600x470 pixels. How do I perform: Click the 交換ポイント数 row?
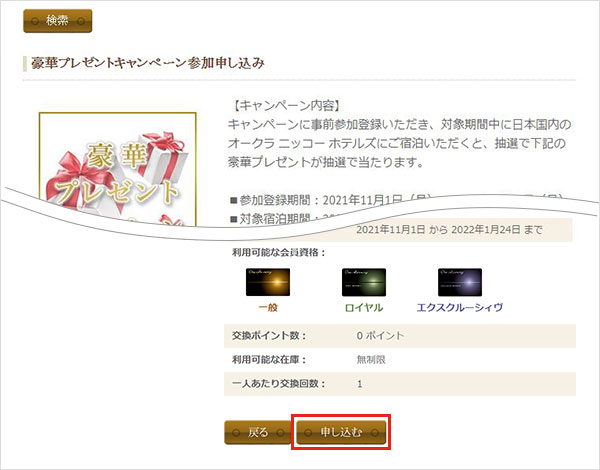pos(399,336)
